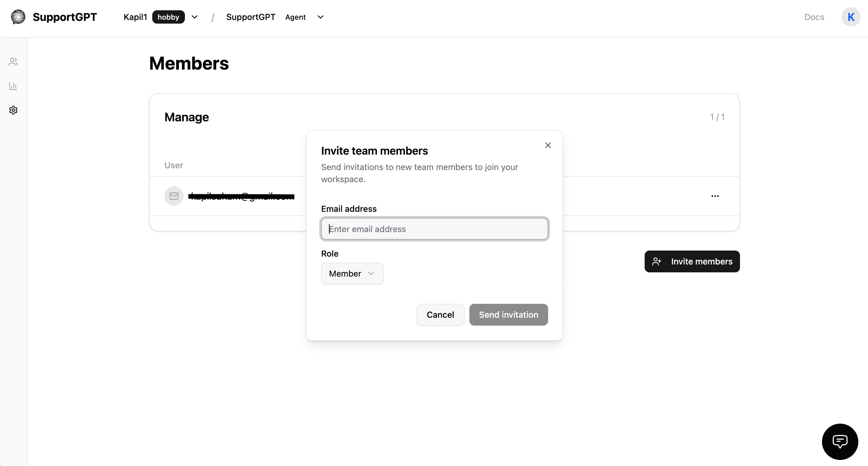Open the settings gear sidebar icon
The width and height of the screenshot is (868, 466).
(x=14, y=110)
